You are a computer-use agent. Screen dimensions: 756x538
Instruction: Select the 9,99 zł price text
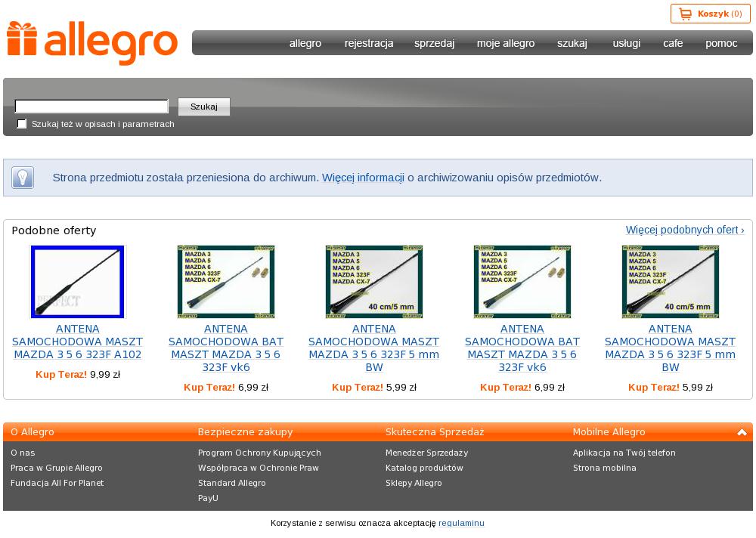pyautogui.click(x=105, y=375)
